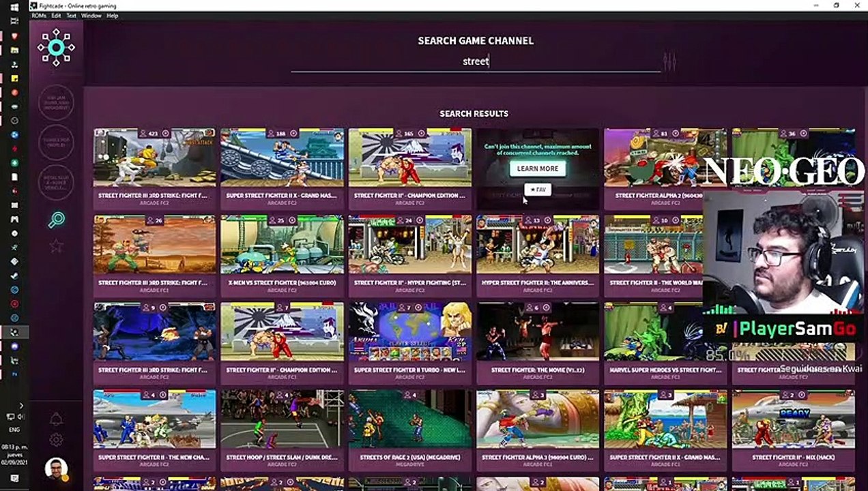Click the spectate icon on Street Fighter Alpha 2 card

(674, 134)
